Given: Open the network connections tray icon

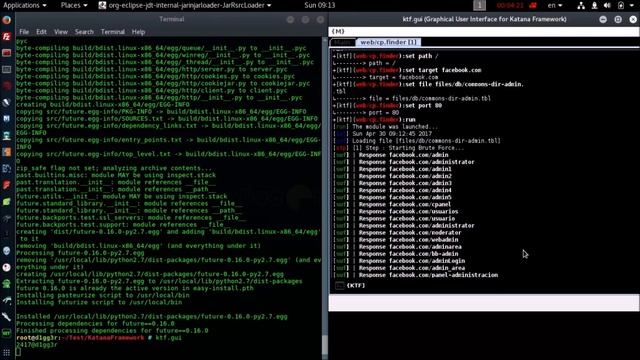Looking at the screenshot, I should click(x=581, y=5).
